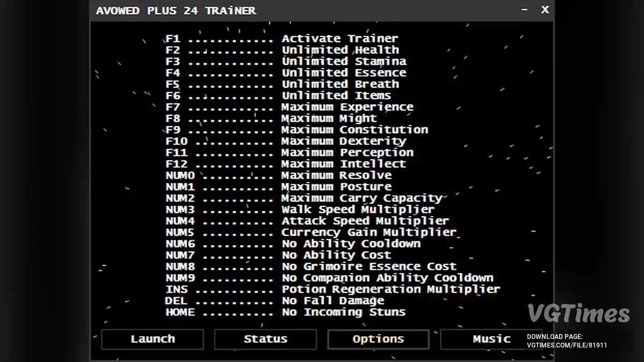Select the Unlimited Items line
The width and height of the screenshot is (644, 362).
(336, 95)
